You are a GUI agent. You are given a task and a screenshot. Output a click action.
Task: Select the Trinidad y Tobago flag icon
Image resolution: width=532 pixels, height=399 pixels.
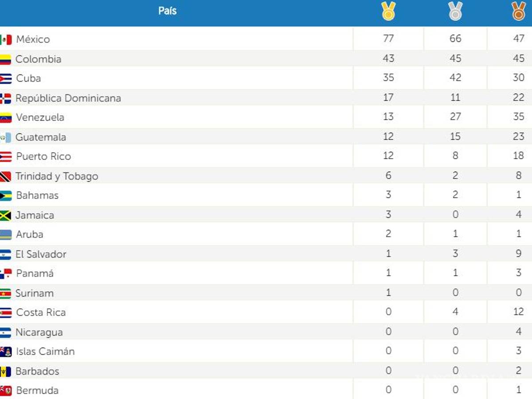coord(5,176)
